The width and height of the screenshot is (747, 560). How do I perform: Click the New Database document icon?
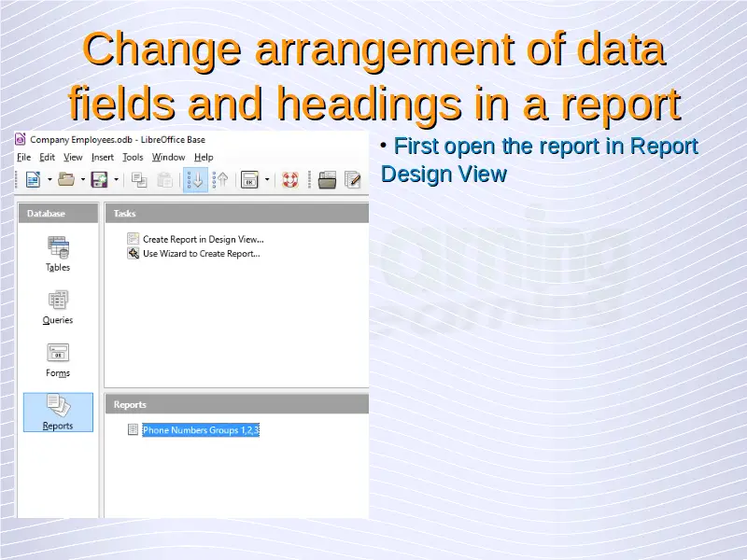click(33, 179)
